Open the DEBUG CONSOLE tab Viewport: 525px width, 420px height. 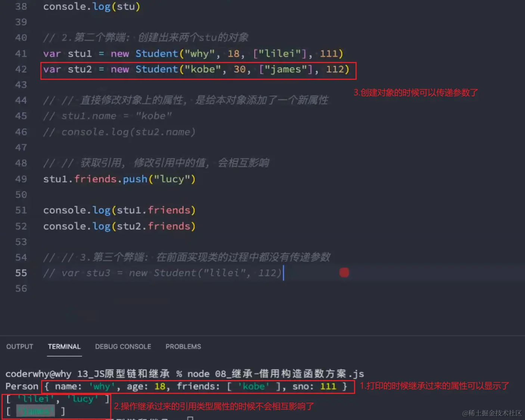click(123, 347)
